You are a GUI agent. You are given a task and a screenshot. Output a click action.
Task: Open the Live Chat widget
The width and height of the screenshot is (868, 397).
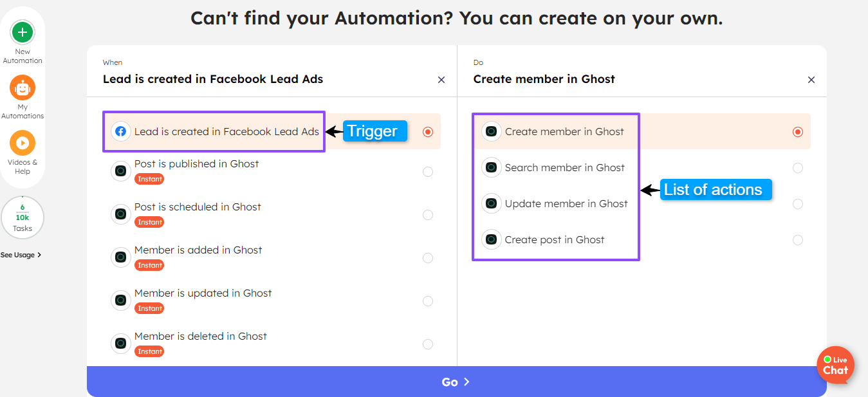(835, 365)
